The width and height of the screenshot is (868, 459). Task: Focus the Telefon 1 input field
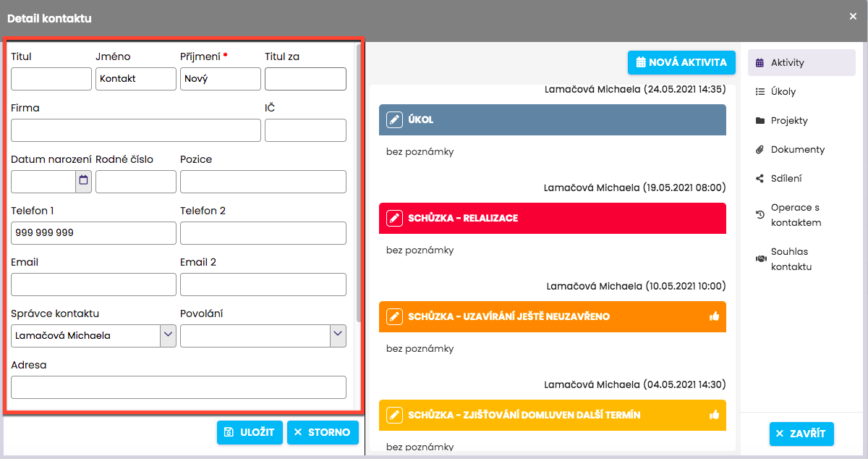coord(93,233)
